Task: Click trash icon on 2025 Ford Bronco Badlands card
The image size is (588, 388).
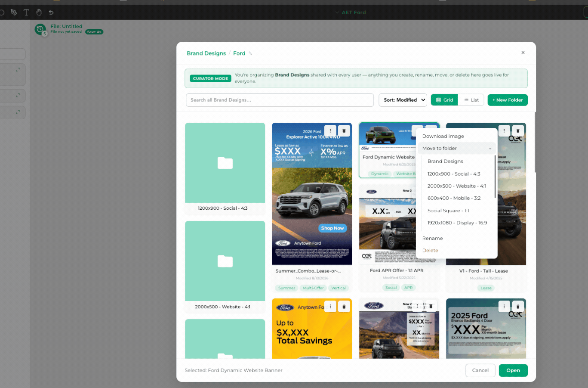Action: pos(518,307)
